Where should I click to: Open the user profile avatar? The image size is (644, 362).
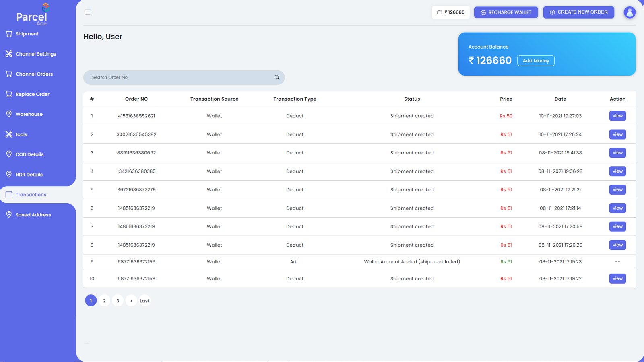coord(630,12)
